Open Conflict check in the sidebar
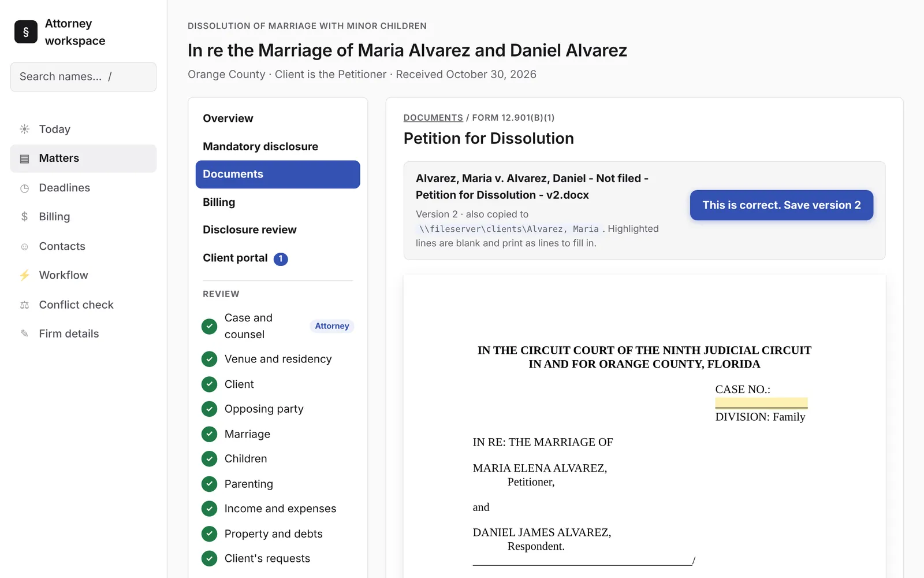 coord(83,305)
